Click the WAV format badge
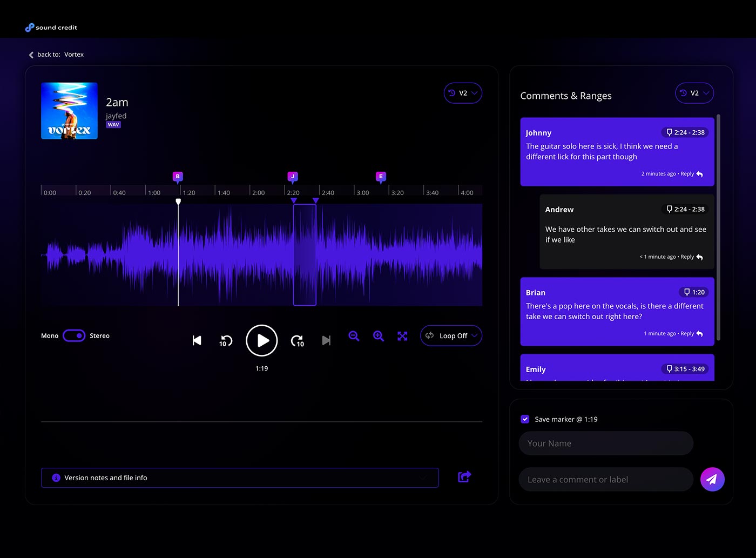The height and width of the screenshot is (558, 756). 113,125
